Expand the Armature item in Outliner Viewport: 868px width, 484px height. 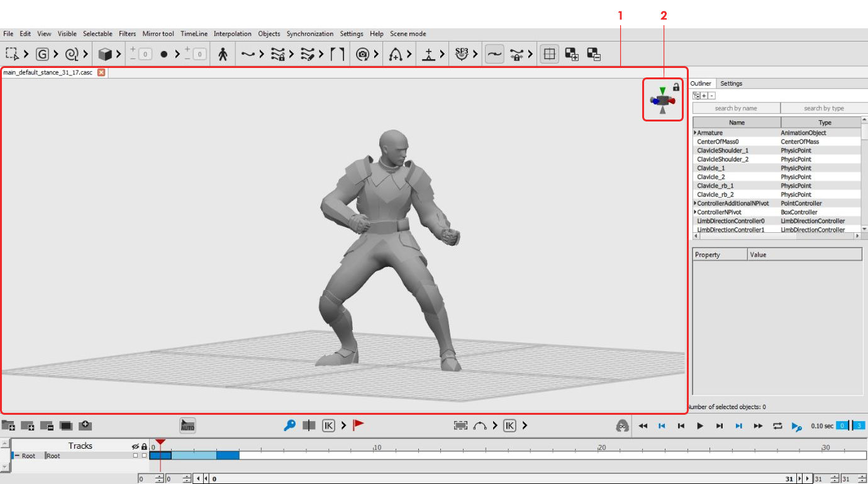[695, 133]
